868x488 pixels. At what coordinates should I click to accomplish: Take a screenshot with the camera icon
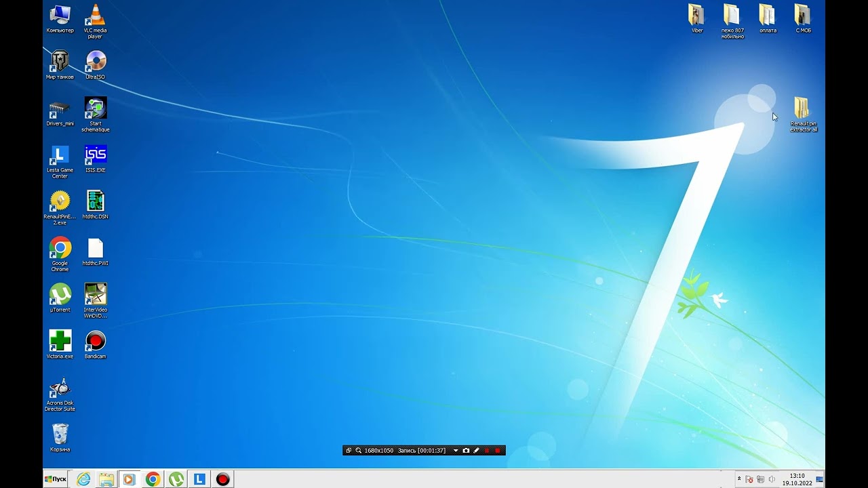pyautogui.click(x=466, y=451)
